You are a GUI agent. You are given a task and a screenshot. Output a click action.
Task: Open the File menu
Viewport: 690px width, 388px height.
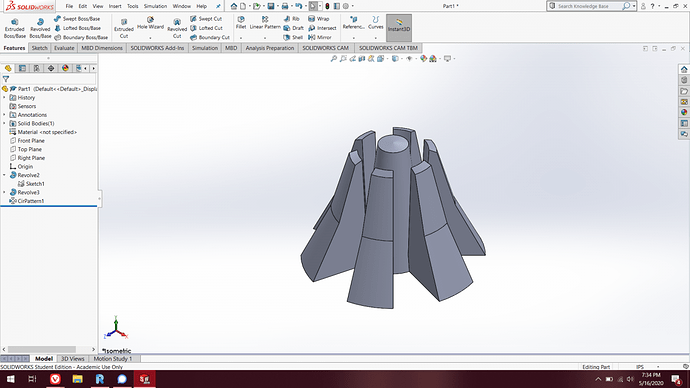tap(69, 6)
